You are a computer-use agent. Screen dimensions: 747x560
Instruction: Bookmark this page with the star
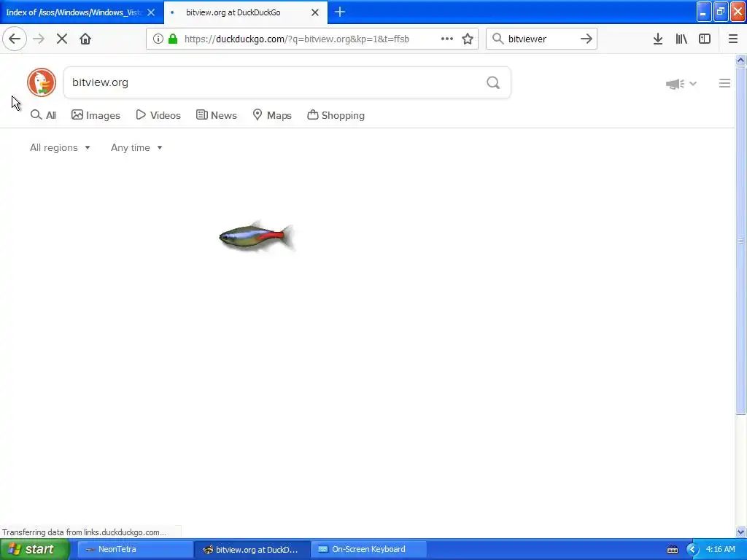pyautogui.click(x=468, y=39)
